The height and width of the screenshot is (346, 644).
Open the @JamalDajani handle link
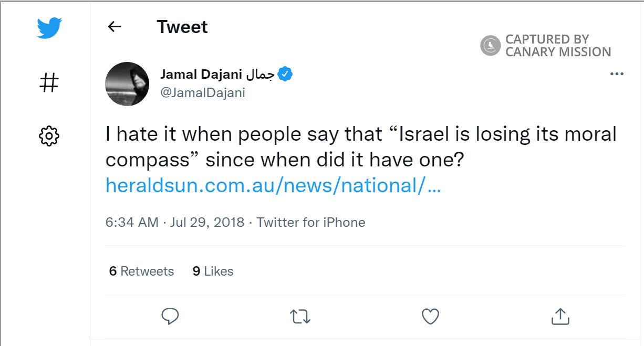pyautogui.click(x=203, y=93)
